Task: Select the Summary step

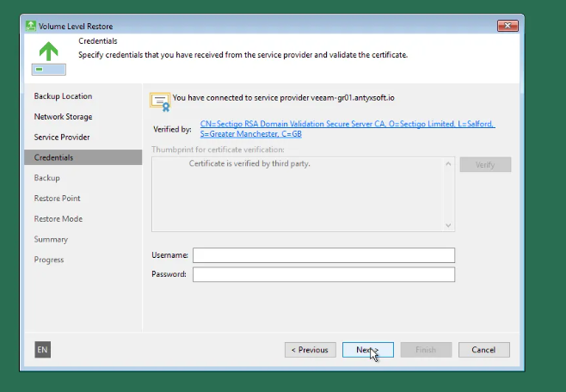Action: (x=51, y=240)
